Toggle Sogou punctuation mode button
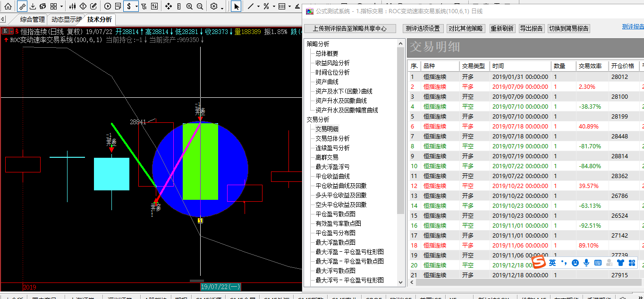 tap(564, 263)
